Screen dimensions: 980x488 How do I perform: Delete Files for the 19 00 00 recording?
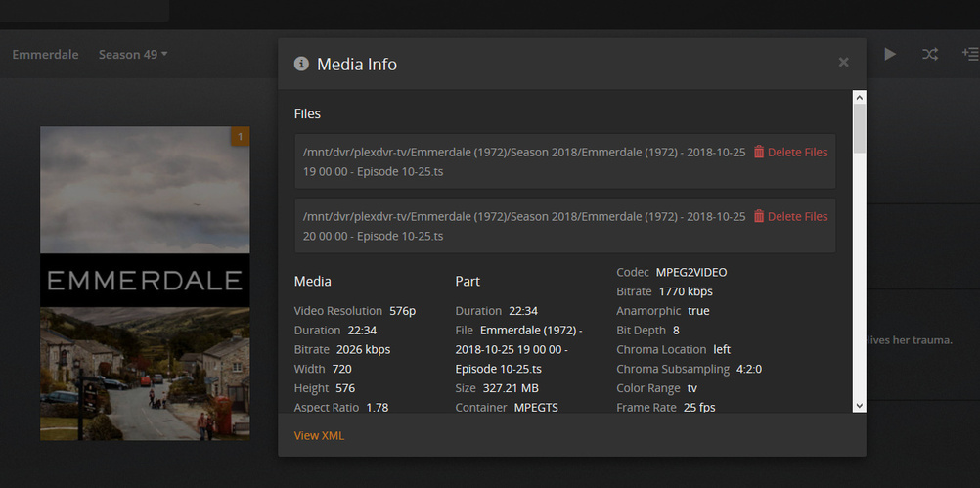click(x=790, y=152)
